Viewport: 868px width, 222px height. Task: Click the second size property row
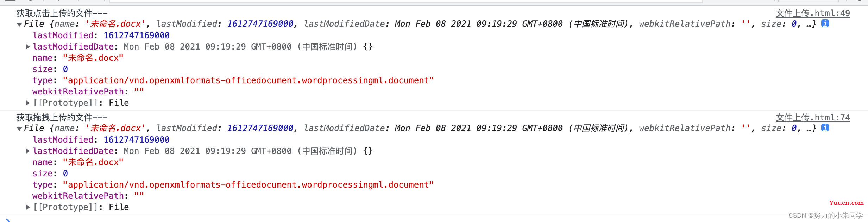[50, 174]
